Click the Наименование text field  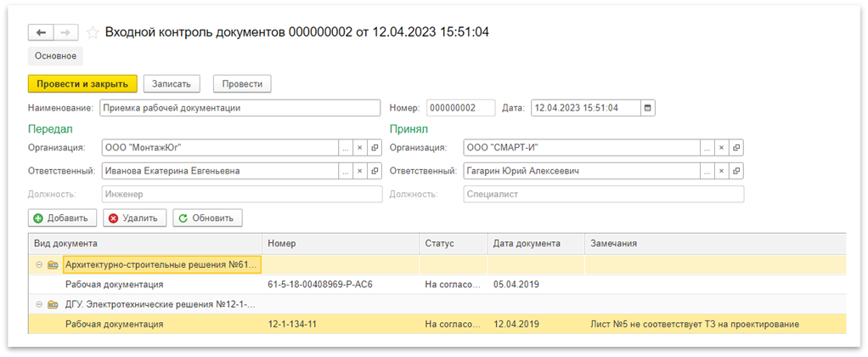[x=240, y=108]
